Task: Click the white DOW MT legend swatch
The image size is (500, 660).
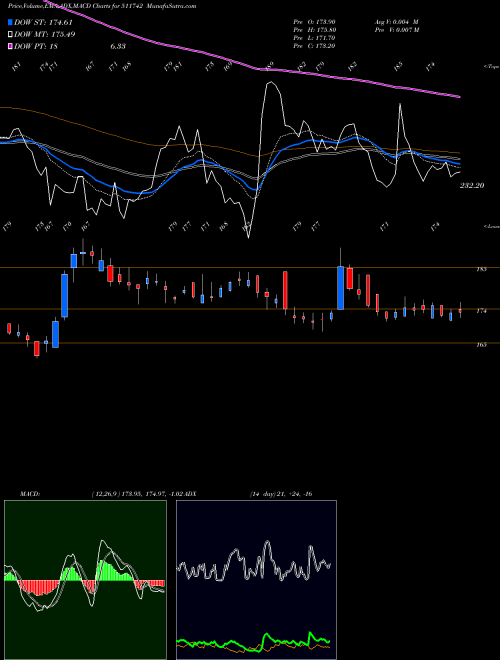Action: tap(11, 35)
